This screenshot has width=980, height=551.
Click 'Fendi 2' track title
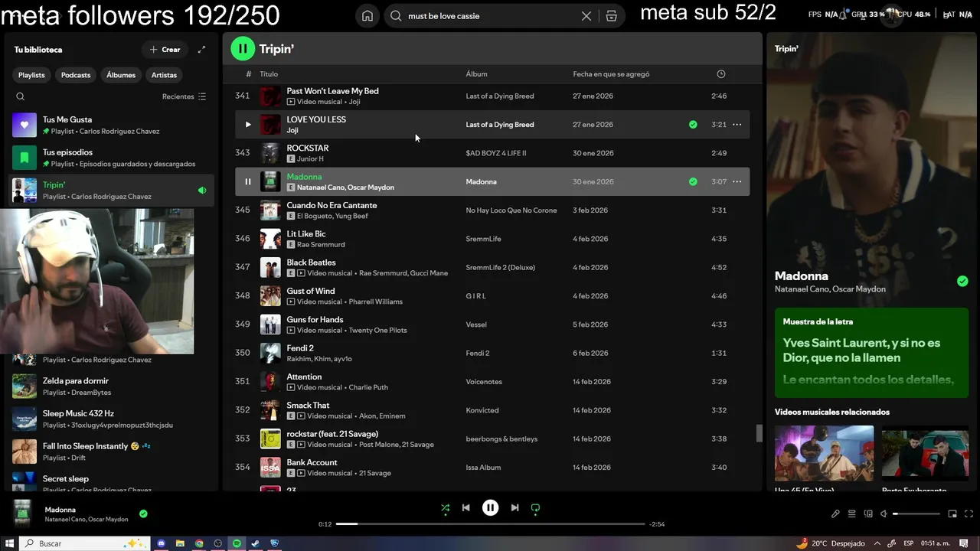tap(300, 348)
